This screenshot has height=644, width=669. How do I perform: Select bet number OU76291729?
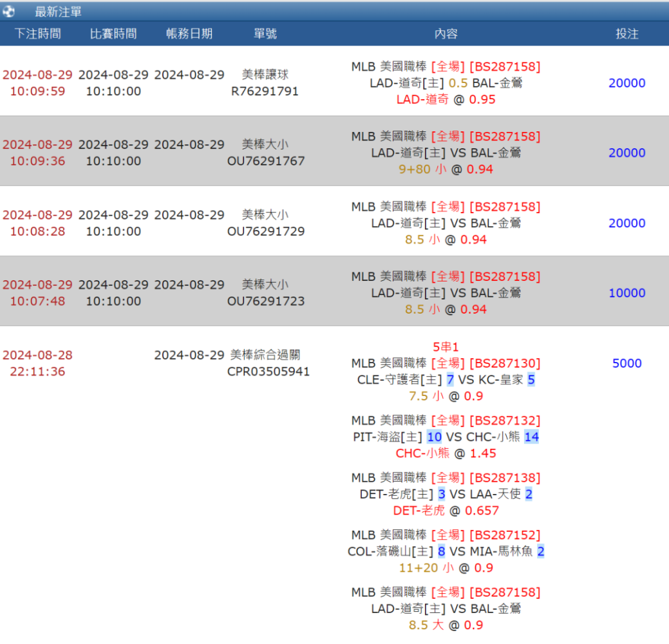click(x=266, y=231)
